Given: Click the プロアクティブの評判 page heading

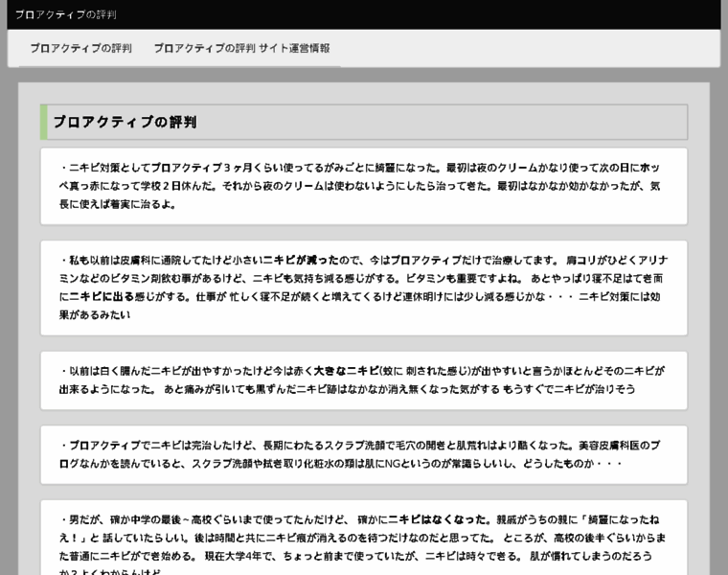Looking at the screenshot, I should click(x=125, y=122).
